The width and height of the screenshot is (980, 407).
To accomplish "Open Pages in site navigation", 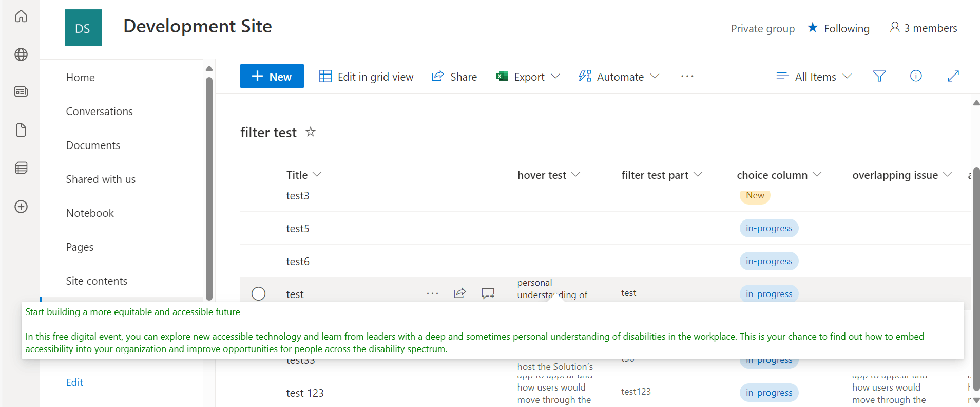I will tap(80, 247).
